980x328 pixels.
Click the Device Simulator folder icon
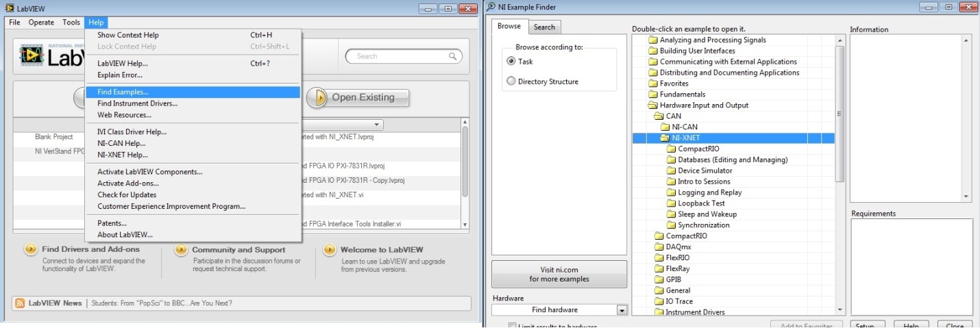pos(671,171)
